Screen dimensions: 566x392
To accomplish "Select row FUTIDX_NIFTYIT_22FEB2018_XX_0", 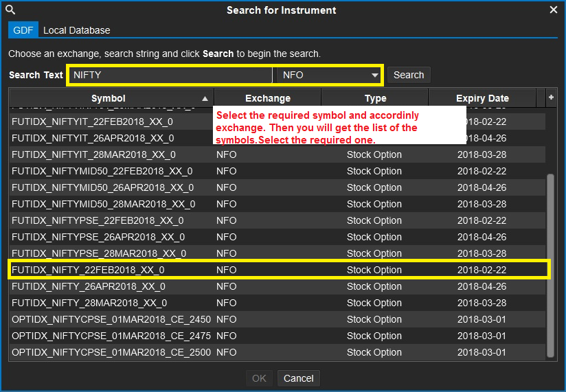I will pyautogui.click(x=278, y=122).
